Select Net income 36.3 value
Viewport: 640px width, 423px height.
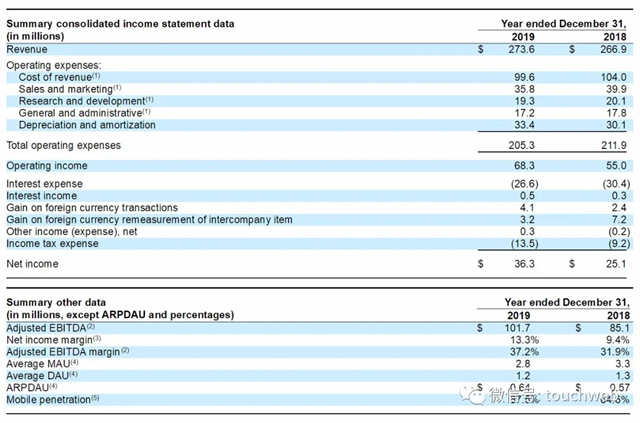(x=524, y=264)
